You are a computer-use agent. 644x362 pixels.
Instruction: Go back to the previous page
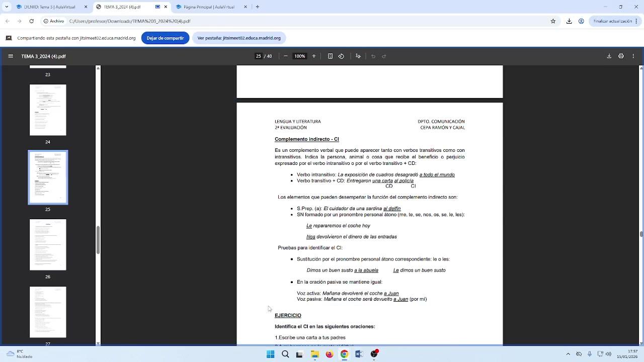[x=8, y=21]
